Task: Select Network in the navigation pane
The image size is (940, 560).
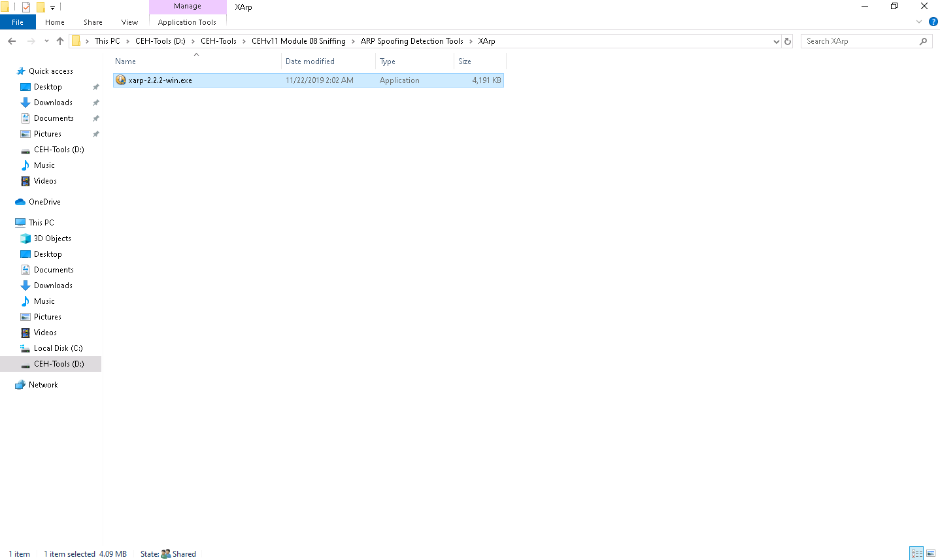Action: (x=43, y=385)
